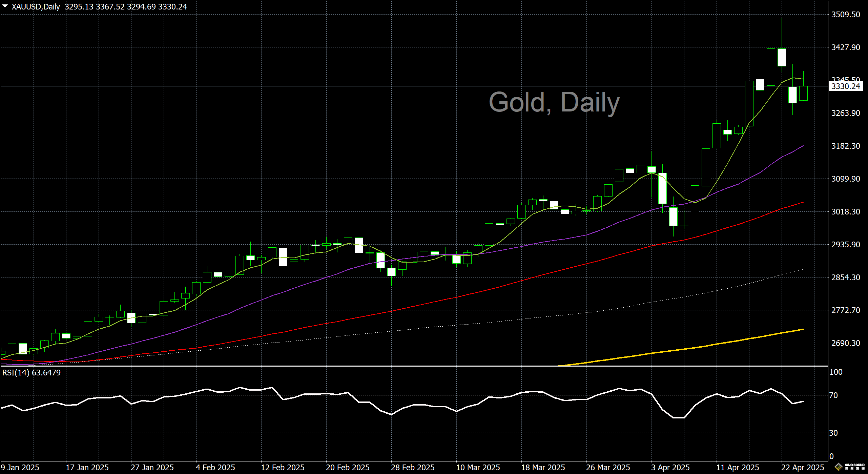This screenshot has width=868, height=474.
Task: Click date label 12 Feb 2025
Action: [283, 468]
